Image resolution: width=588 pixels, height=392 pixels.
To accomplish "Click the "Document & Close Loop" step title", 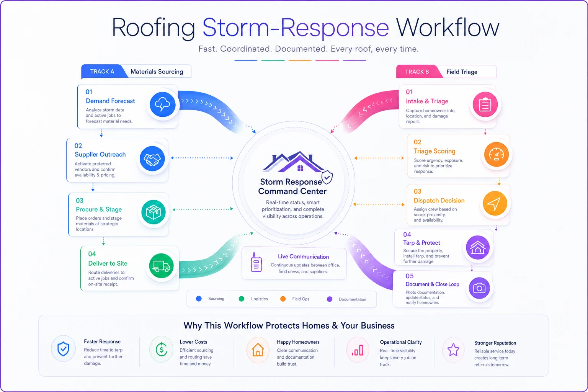I will [x=432, y=284].
